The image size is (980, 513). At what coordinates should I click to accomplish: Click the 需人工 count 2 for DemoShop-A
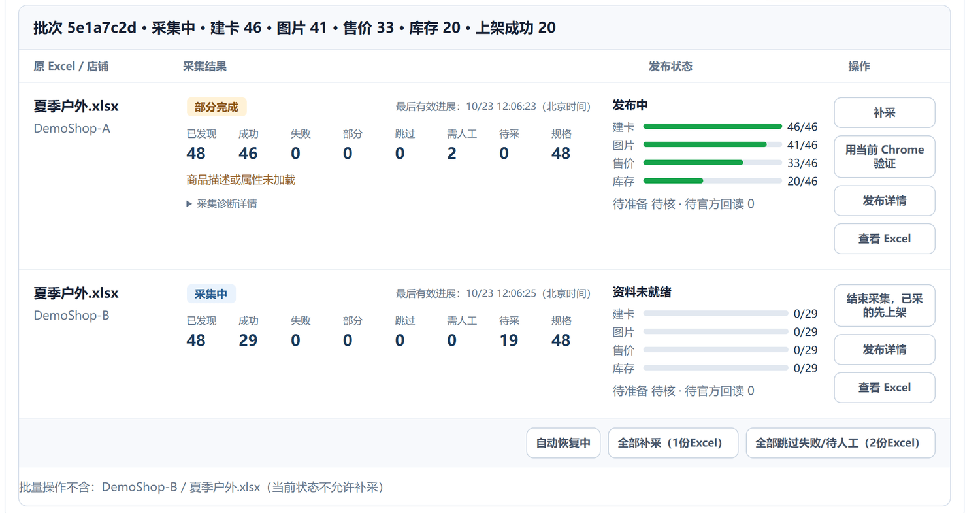pos(452,154)
